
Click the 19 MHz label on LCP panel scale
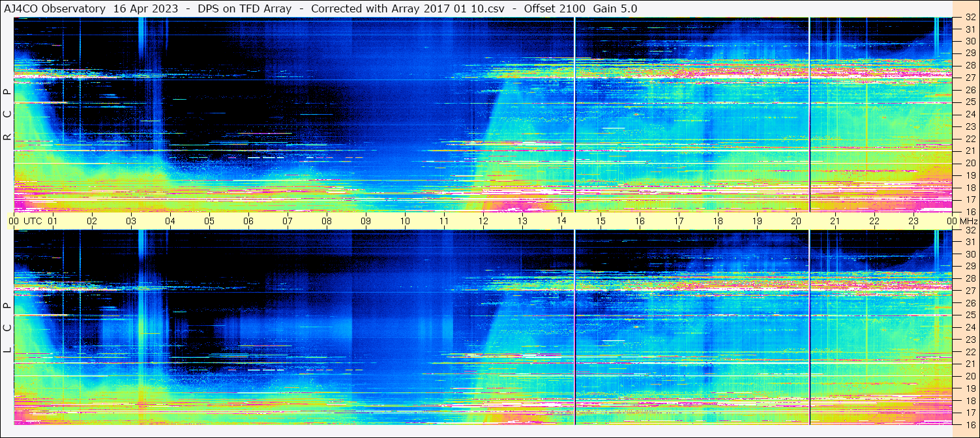coord(970,388)
